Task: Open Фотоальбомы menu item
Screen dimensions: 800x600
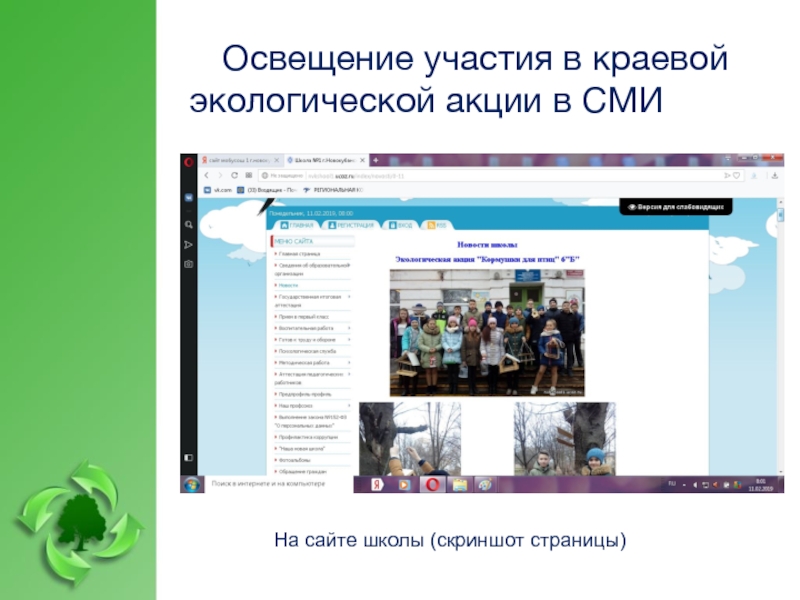Action: coord(294,460)
